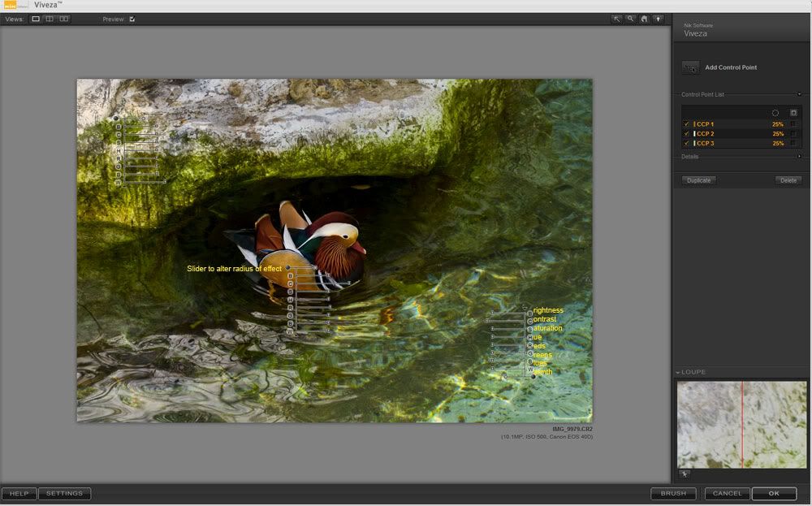812x506 pixels.
Task: Select the hand pan tool
Action: pos(644,19)
